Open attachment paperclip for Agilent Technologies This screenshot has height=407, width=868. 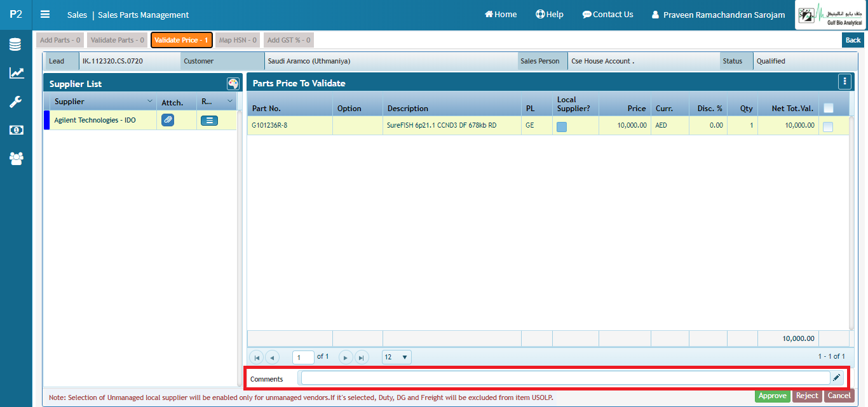(x=168, y=120)
